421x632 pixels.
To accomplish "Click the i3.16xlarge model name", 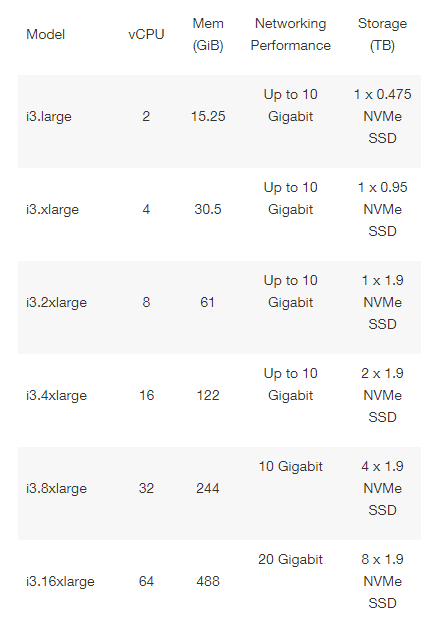I will point(60,582).
